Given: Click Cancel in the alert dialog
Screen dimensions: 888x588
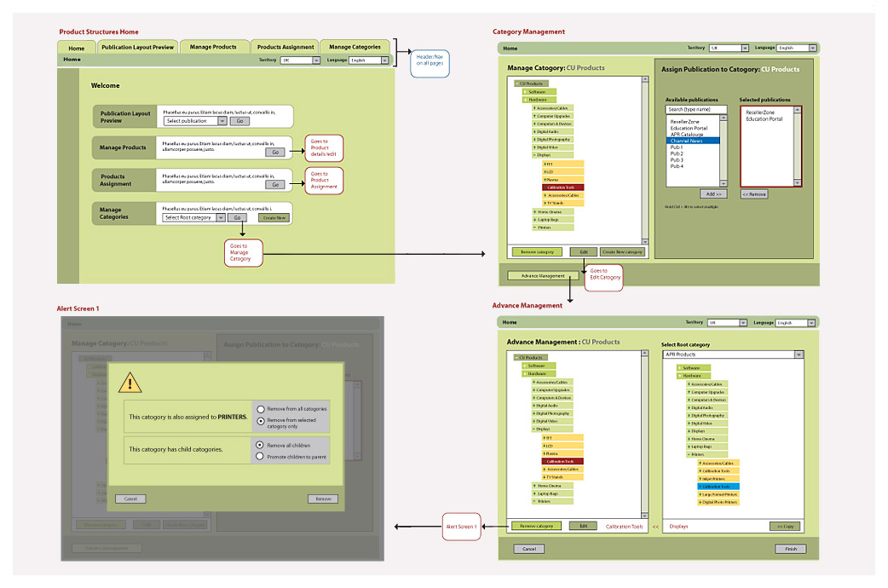Looking at the screenshot, I should [130, 499].
